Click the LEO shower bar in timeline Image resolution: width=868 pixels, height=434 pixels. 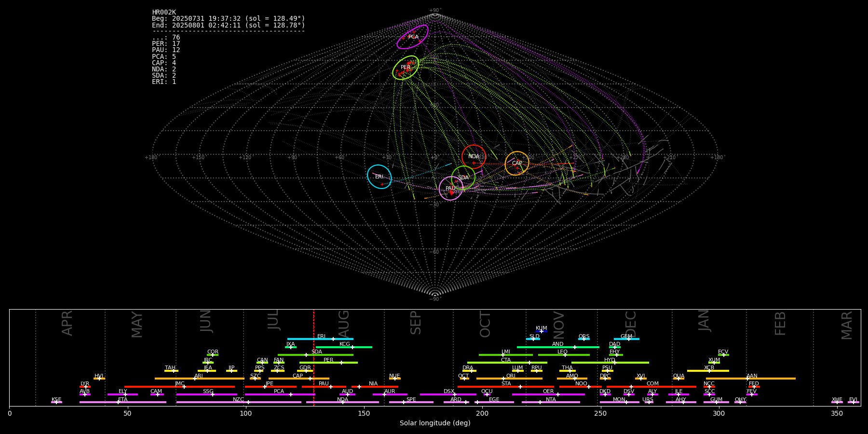564,355
